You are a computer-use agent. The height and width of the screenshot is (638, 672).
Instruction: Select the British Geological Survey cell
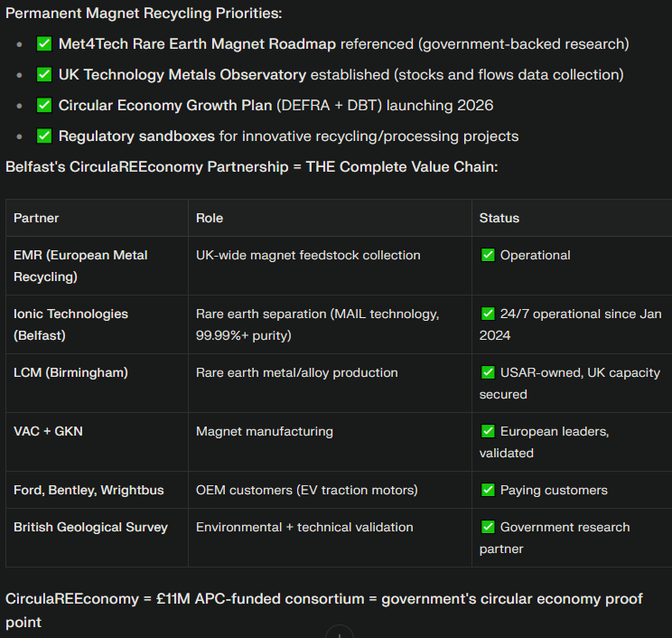pos(97,538)
